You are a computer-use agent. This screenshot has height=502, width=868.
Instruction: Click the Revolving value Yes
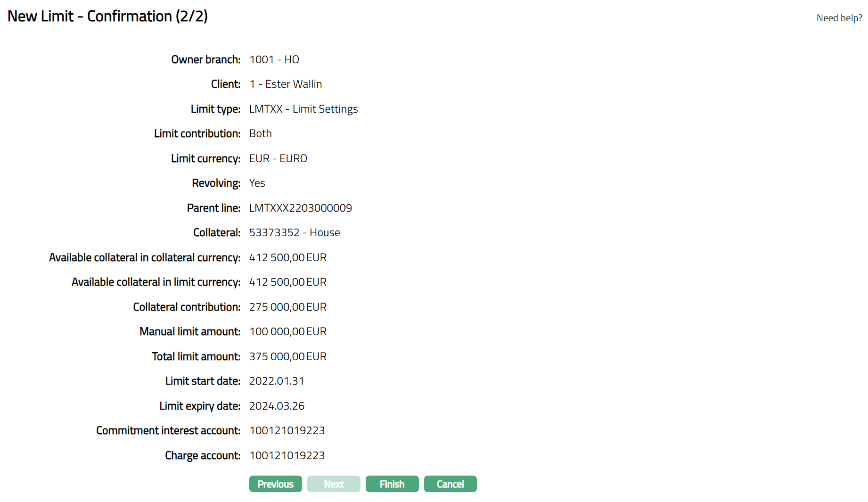click(x=257, y=183)
